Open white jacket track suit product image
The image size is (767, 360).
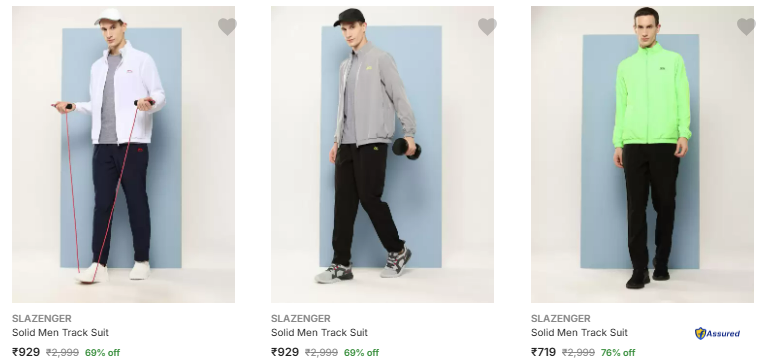coord(123,154)
